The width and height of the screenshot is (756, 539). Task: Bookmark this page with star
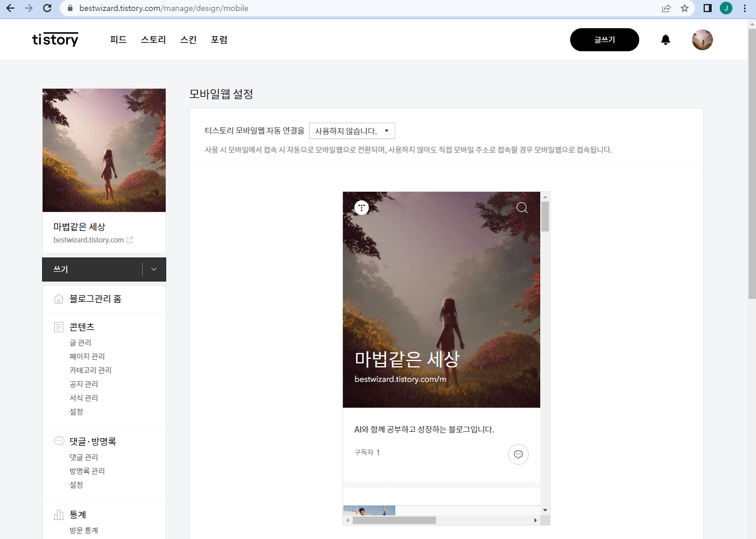point(685,8)
